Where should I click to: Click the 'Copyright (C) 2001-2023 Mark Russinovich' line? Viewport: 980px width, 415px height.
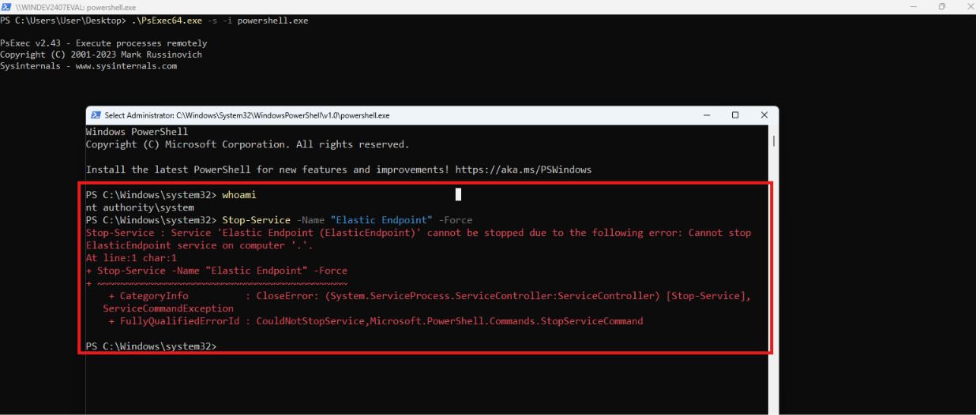[101, 54]
